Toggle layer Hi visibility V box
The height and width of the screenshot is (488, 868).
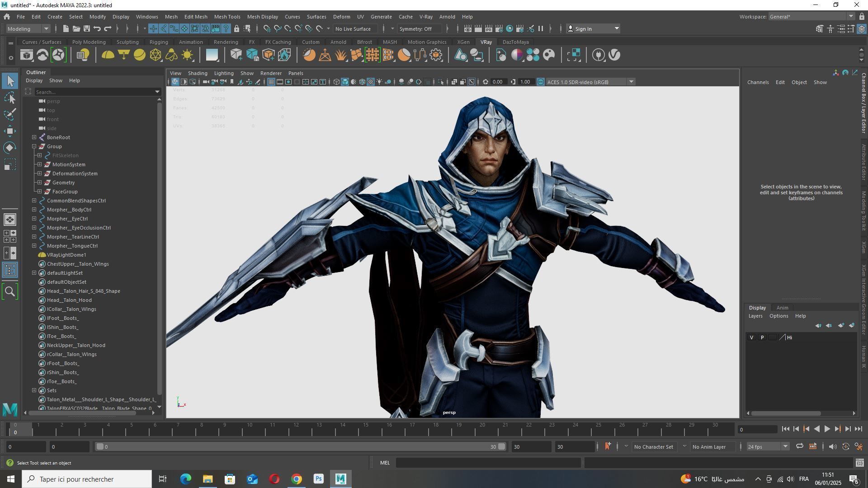751,338
